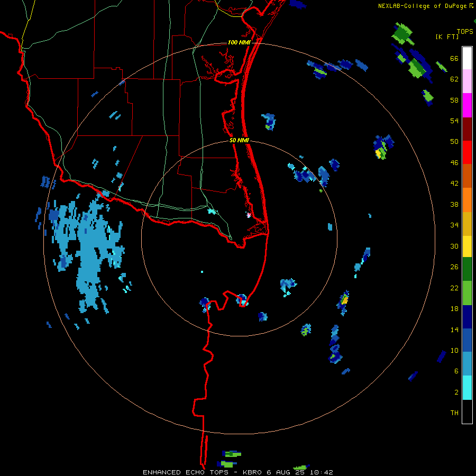
Task: Select the dark green legend swatch
Action: click(x=467, y=269)
